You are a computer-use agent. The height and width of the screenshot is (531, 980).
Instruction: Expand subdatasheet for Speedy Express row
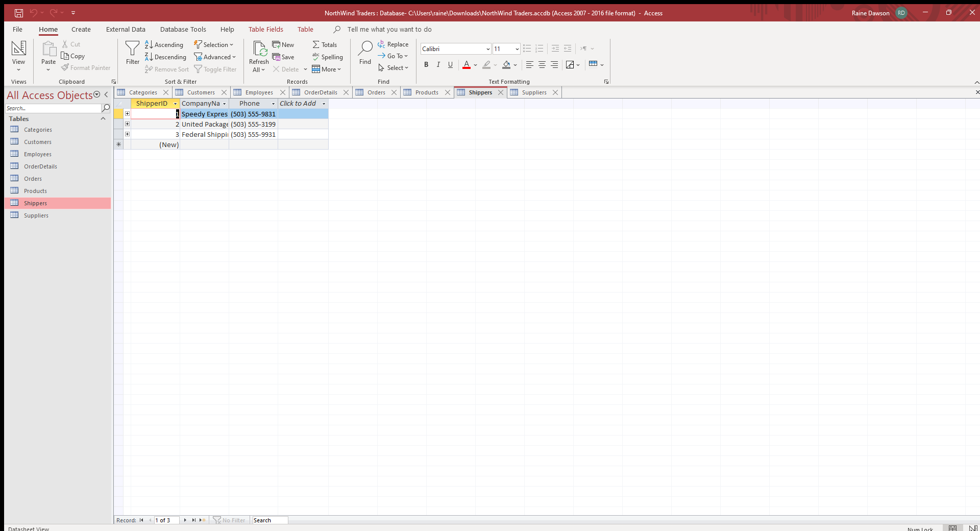click(x=127, y=114)
